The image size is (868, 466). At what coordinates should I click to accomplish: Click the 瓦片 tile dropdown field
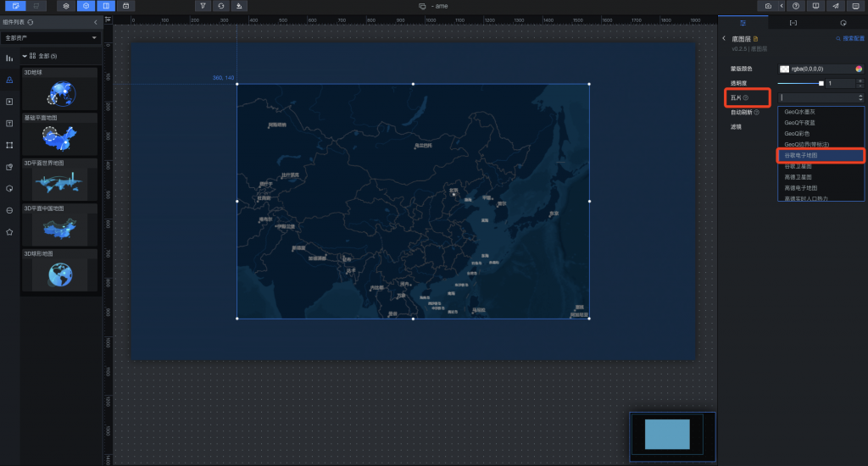[821, 97]
